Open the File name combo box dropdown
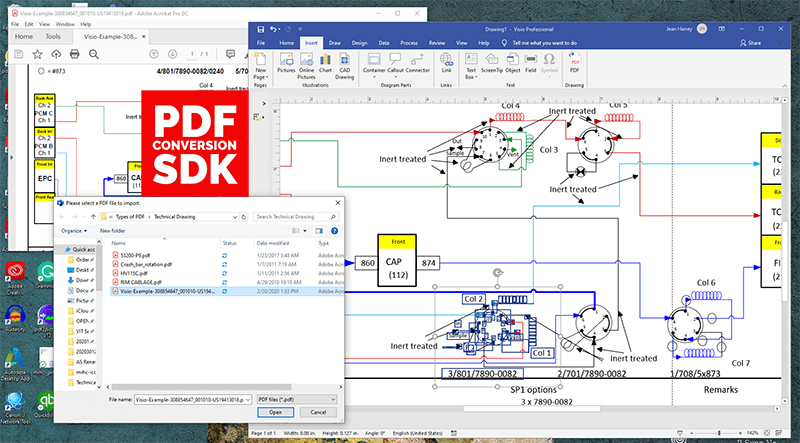 [x=249, y=399]
